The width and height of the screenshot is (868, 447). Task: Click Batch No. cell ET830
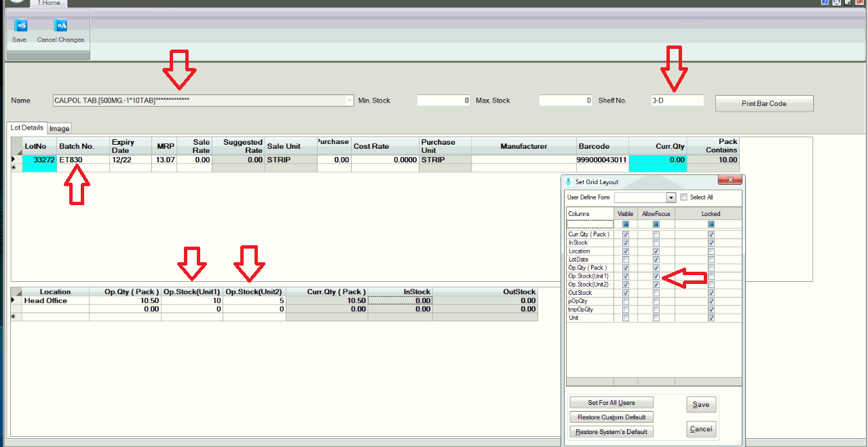pyautogui.click(x=83, y=160)
